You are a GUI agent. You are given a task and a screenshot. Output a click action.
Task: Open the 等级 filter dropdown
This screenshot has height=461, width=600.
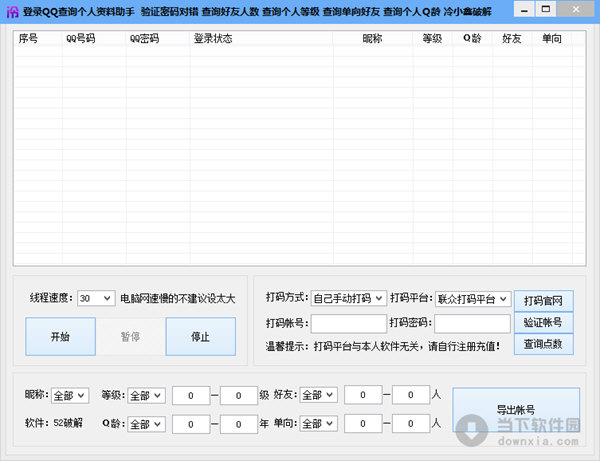147,395
